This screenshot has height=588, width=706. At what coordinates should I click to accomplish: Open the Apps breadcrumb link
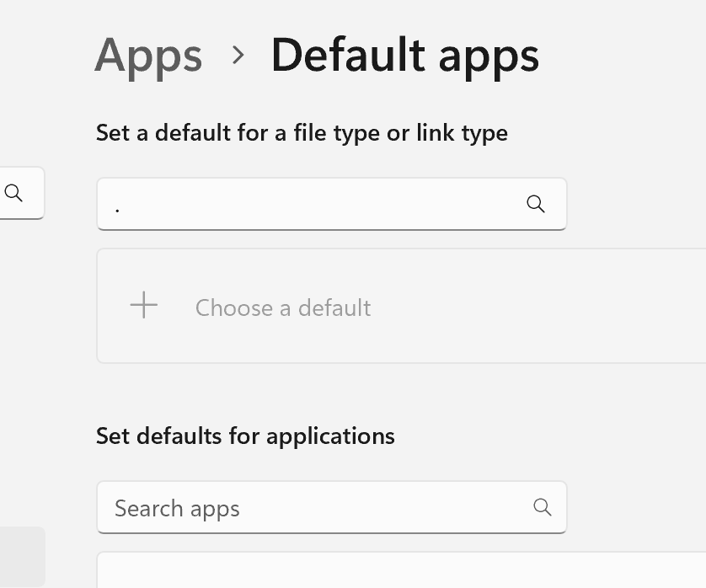pyautogui.click(x=148, y=56)
